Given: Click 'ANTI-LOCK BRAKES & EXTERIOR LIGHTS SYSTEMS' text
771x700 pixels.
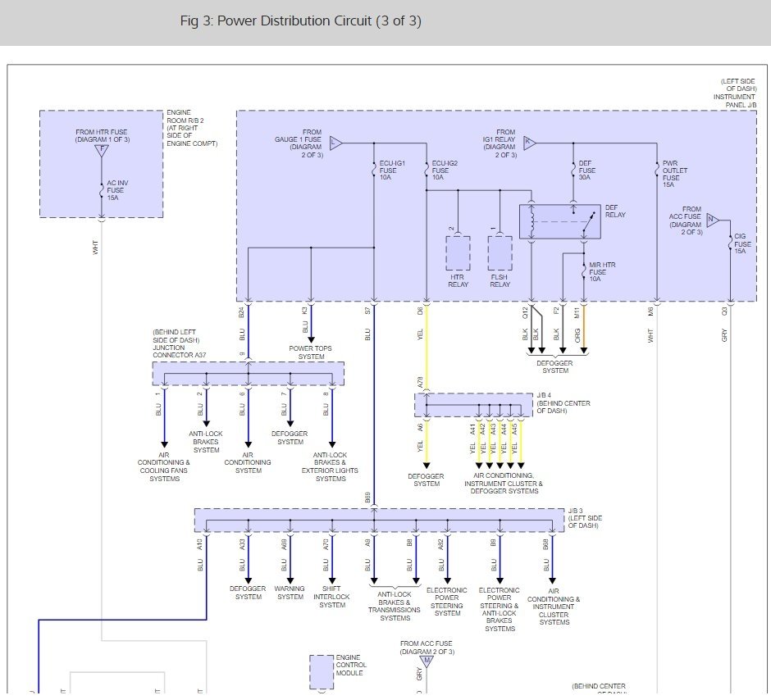Looking at the screenshot, I should coord(330,466).
